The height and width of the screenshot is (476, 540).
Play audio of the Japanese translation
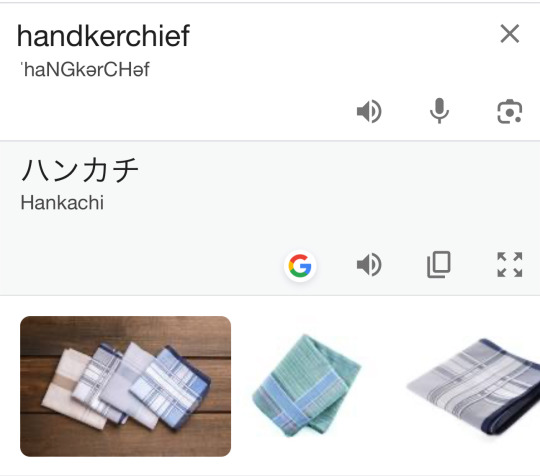click(369, 265)
